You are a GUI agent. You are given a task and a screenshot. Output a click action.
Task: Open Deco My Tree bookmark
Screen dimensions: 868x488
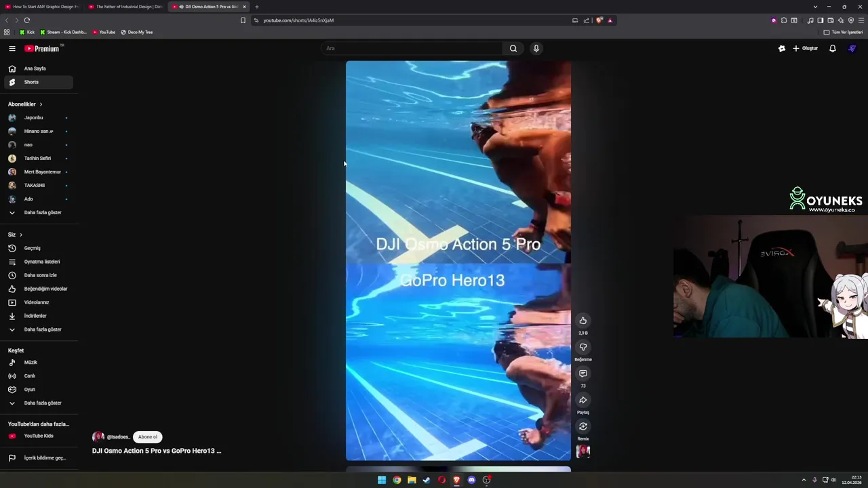[137, 32]
